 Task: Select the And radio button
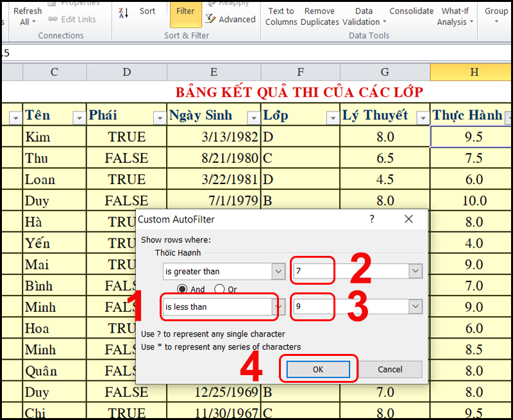(182, 289)
